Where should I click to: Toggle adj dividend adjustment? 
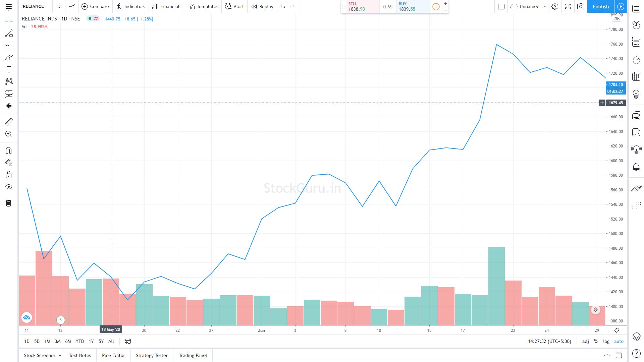coord(586,341)
